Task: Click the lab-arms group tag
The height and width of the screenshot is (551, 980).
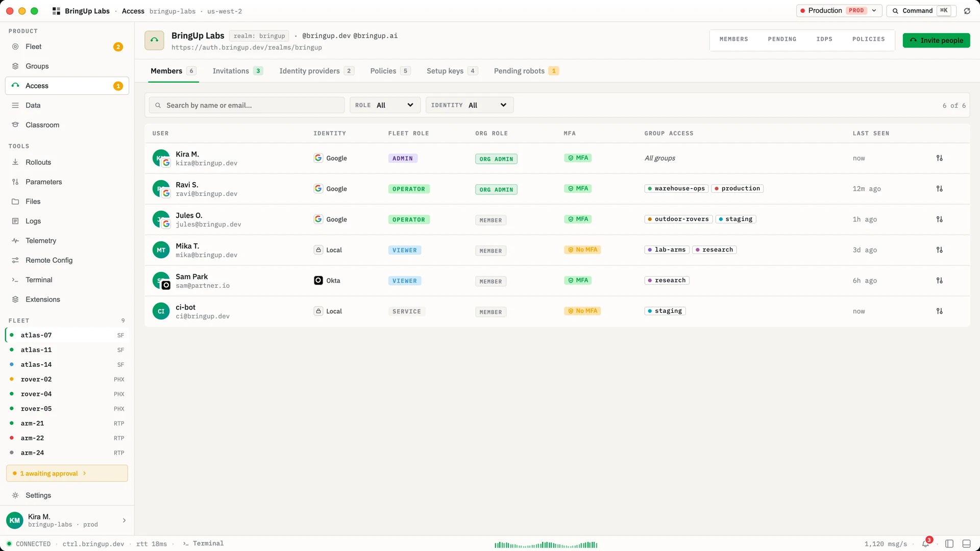Action: coord(667,250)
